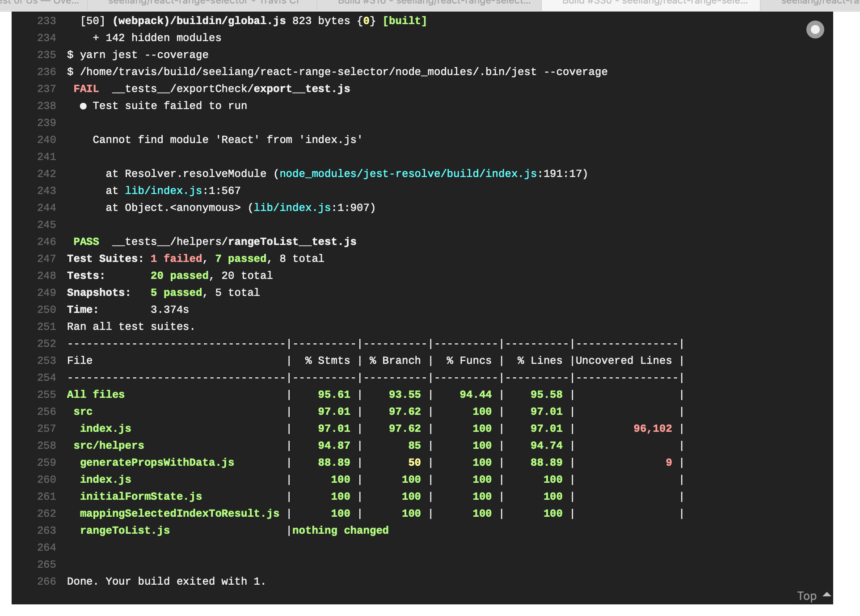Click the round follow-log button
Viewport: 860px width, 616px height.
815,30
